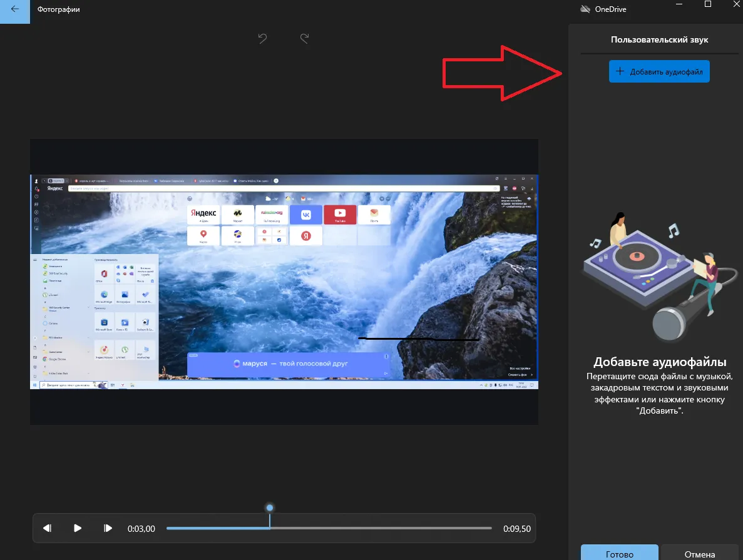Screen dimensions: 743x560
Task: Redo the last undone edit
Action: (305, 38)
